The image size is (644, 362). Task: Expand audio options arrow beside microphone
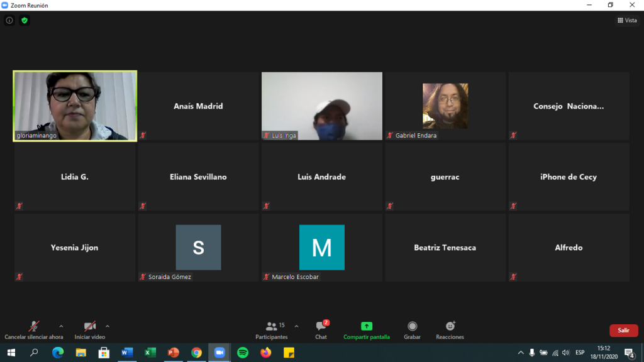pyautogui.click(x=61, y=326)
